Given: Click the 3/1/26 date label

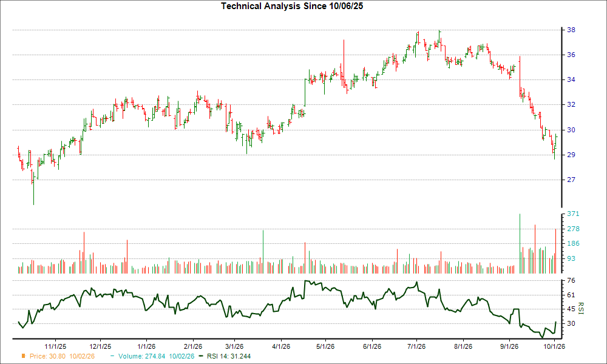Looking at the screenshot, I should coord(234,346).
